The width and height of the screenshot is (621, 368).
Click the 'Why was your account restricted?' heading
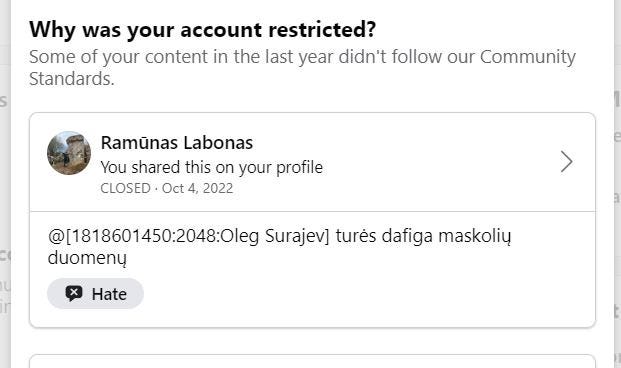pyautogui.click(x=202, y=30)
